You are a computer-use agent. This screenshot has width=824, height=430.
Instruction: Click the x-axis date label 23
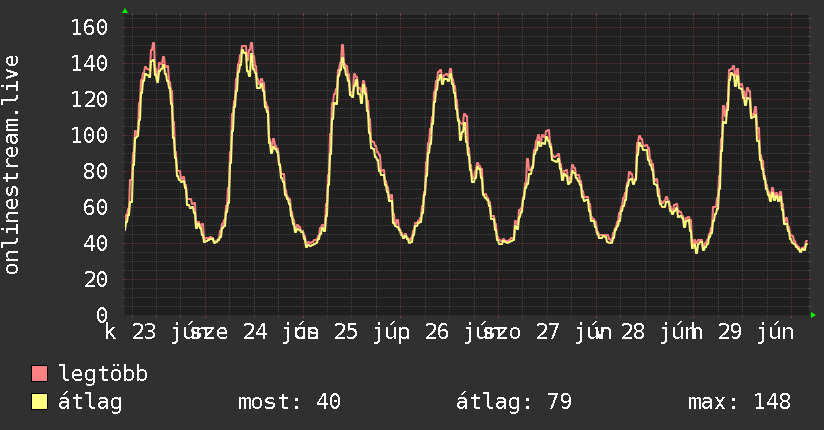click(x=144, y=332)
